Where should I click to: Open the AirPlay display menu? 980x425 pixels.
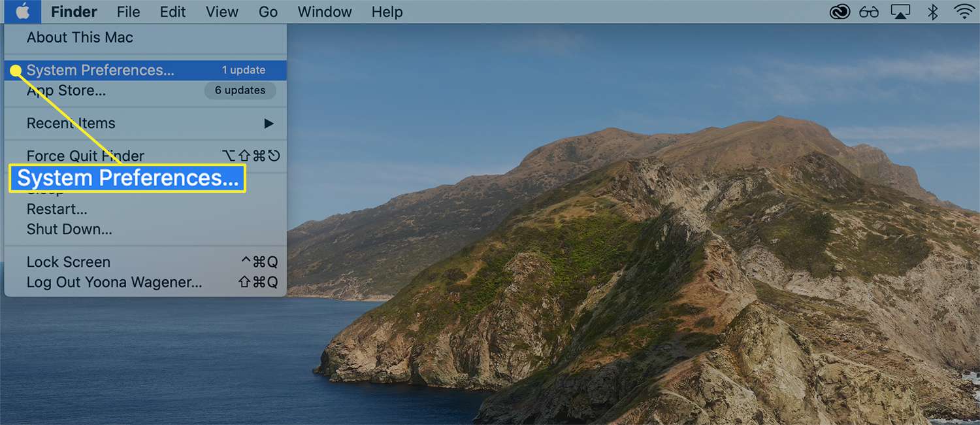click(900, 12)
